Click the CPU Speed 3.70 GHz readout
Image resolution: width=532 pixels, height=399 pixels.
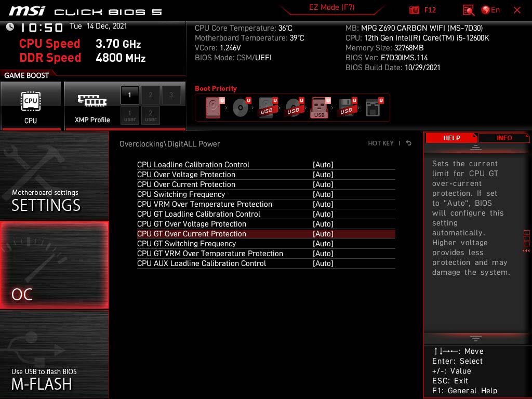[80, 44]
